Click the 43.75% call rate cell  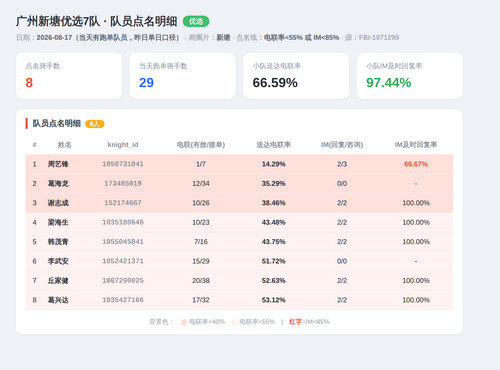[273, 242]
